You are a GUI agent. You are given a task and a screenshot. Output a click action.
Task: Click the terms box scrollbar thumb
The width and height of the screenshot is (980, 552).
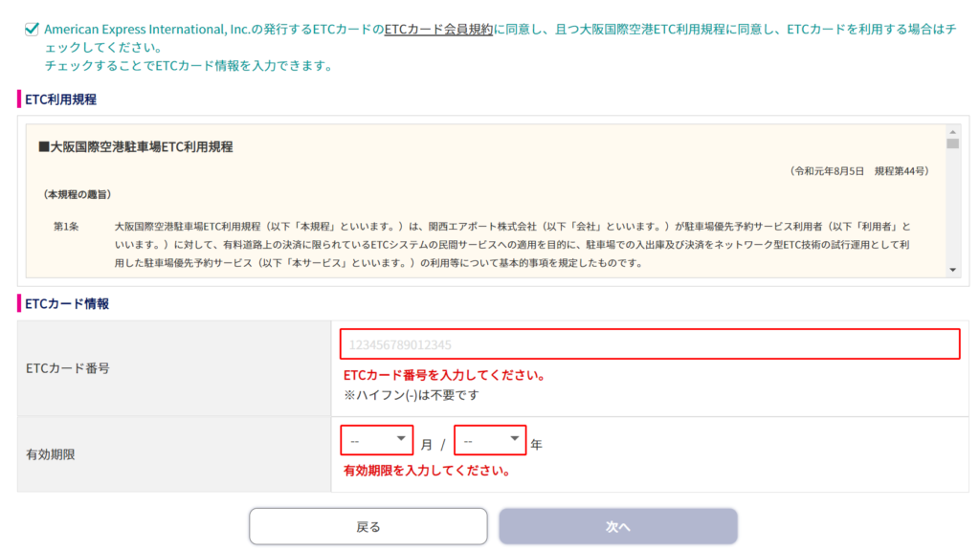(x=952, y=144)
